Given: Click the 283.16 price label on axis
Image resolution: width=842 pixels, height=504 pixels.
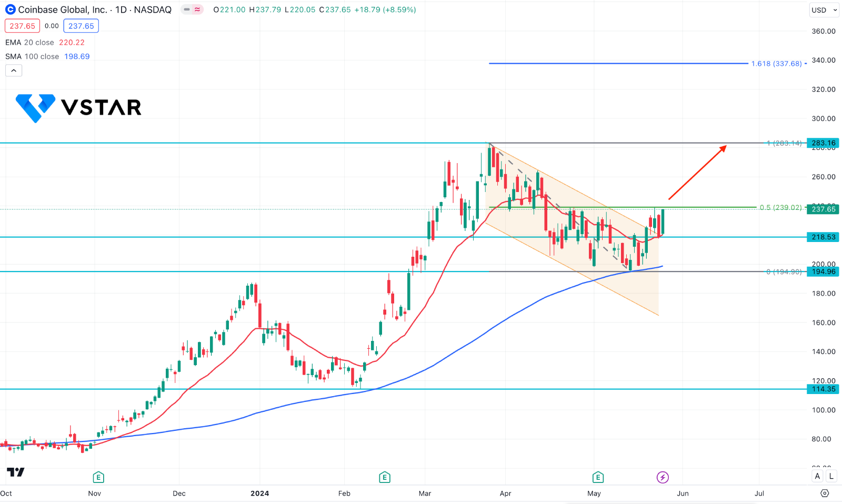Looking at the screenshot, I should 824,143.
